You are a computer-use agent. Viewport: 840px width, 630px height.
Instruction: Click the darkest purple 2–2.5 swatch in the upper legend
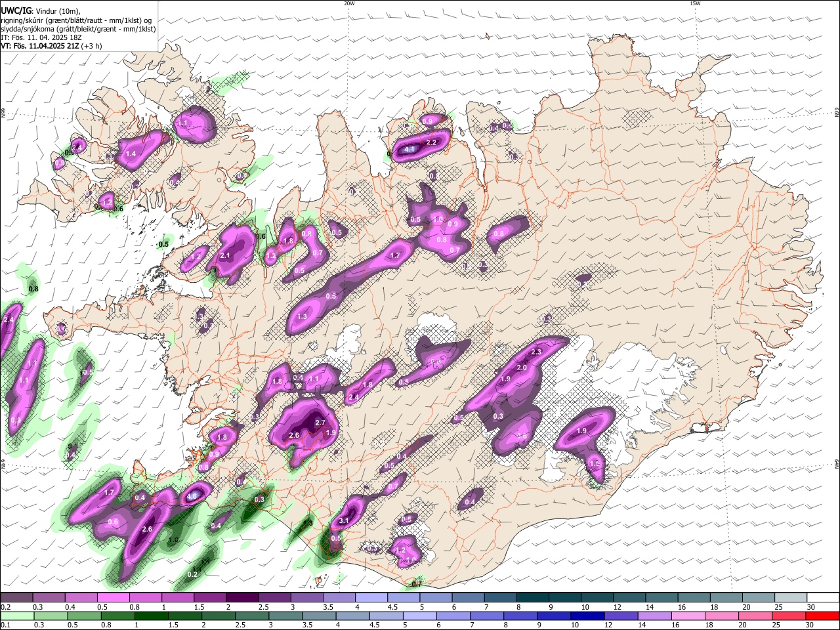pos(241,598)
